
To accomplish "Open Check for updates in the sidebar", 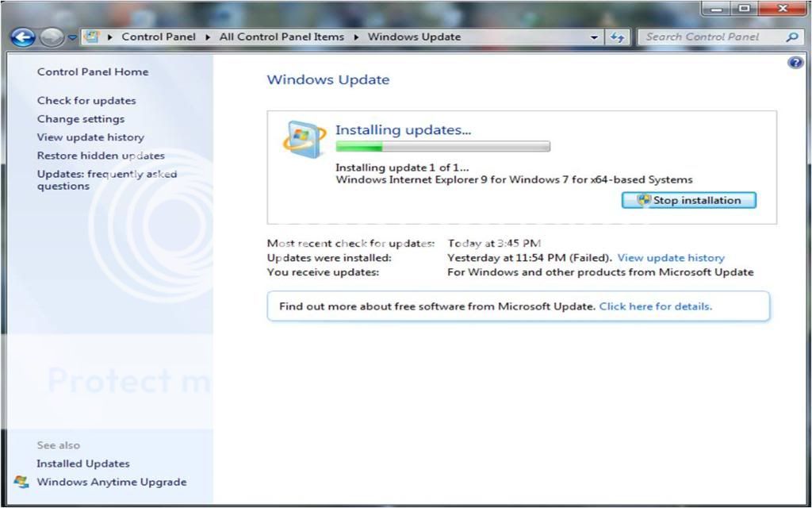I will click(86, 101).
